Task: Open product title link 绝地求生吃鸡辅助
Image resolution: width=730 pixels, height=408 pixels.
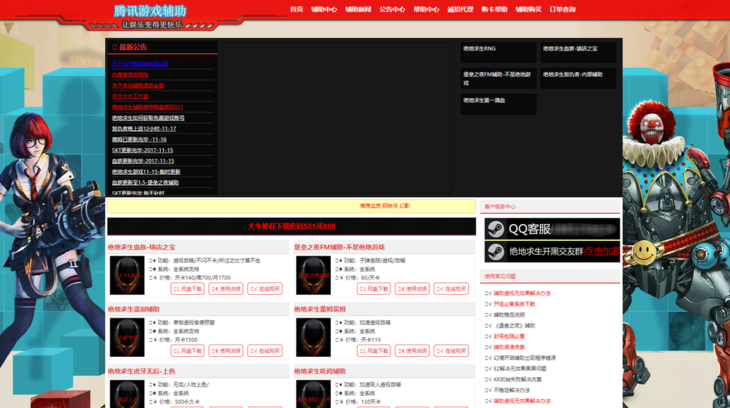Action: tap(320, 371)
